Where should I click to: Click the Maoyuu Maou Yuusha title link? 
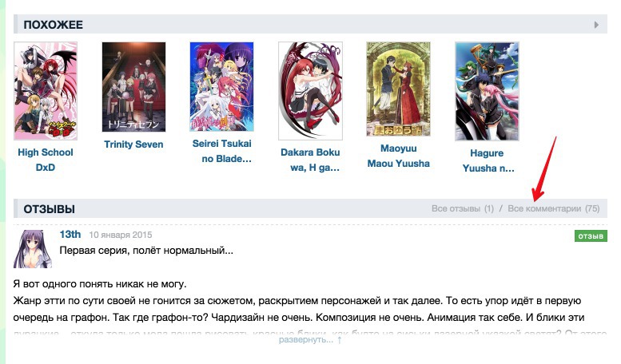point(399,156)
